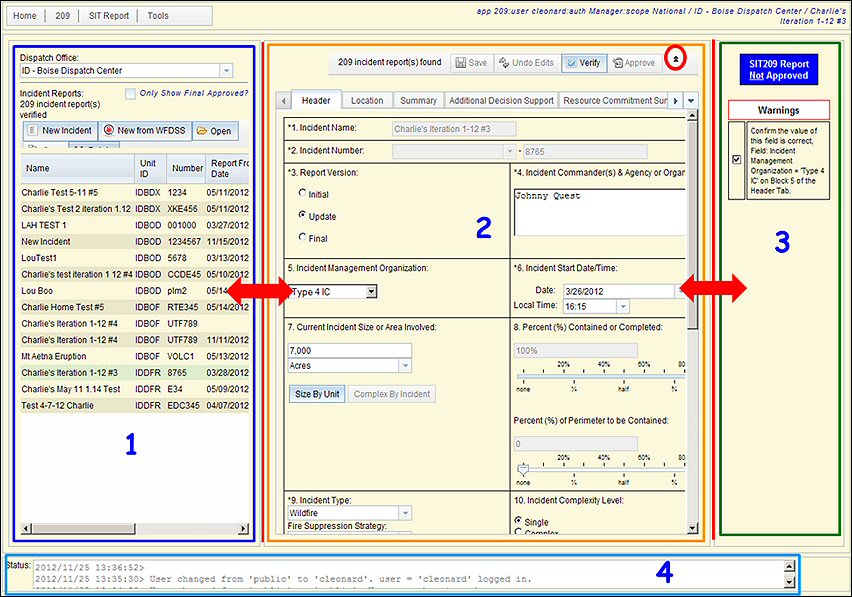
Task: Select Charlie Test 5-11 #5 row
Action: pyautogui.click(x=135, y=192)
